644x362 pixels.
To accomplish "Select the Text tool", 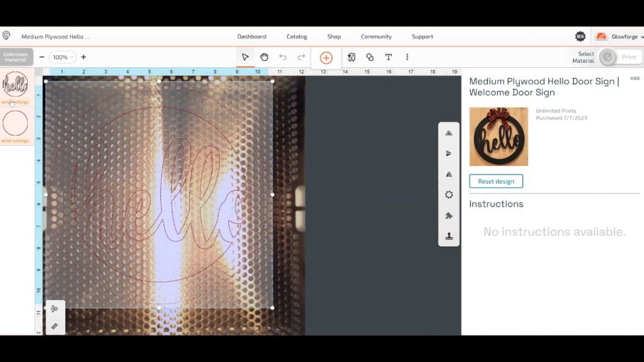I will tap(389, 57).
